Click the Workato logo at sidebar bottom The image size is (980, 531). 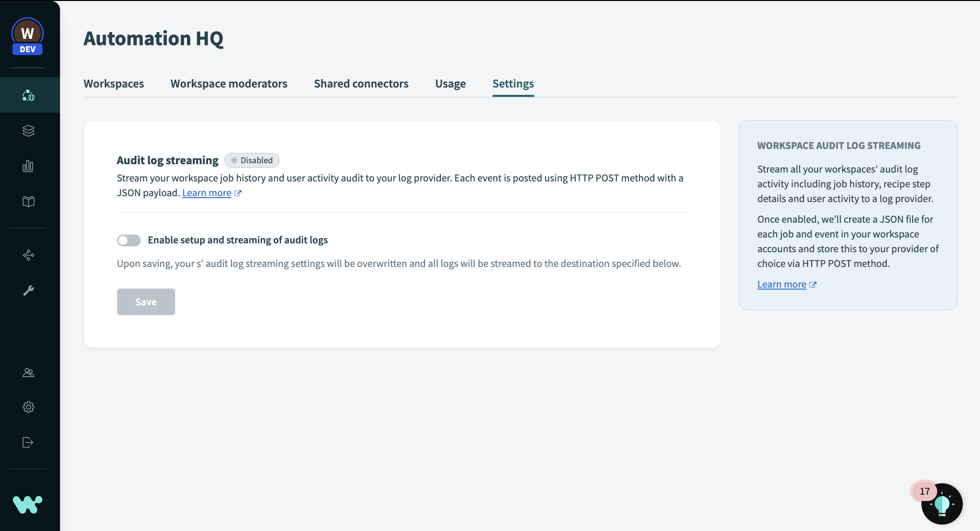pos(28,504)
